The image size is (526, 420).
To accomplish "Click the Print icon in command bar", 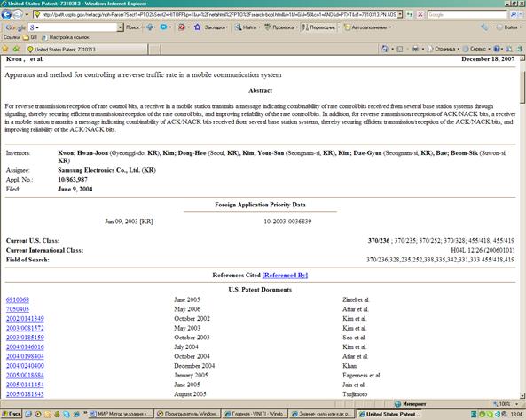I will click(415, 50).
